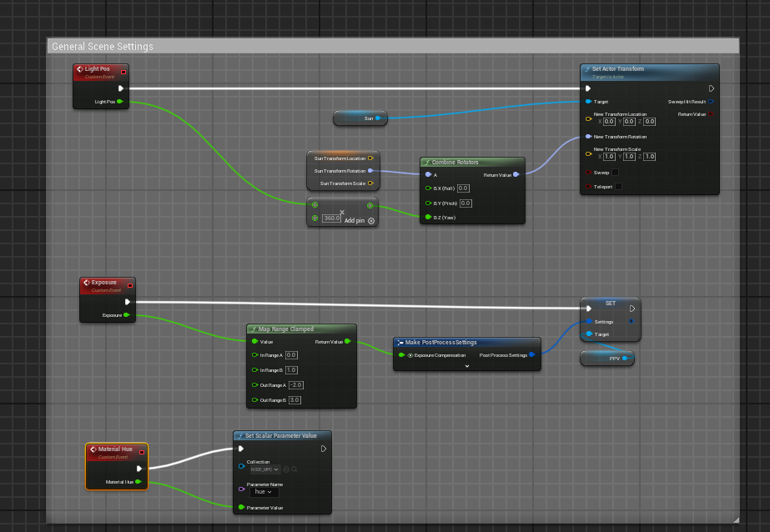This screenshot has width=770, height=532.
Task: Click the Exposure event output exec pin
Action: tap(127, 302)
